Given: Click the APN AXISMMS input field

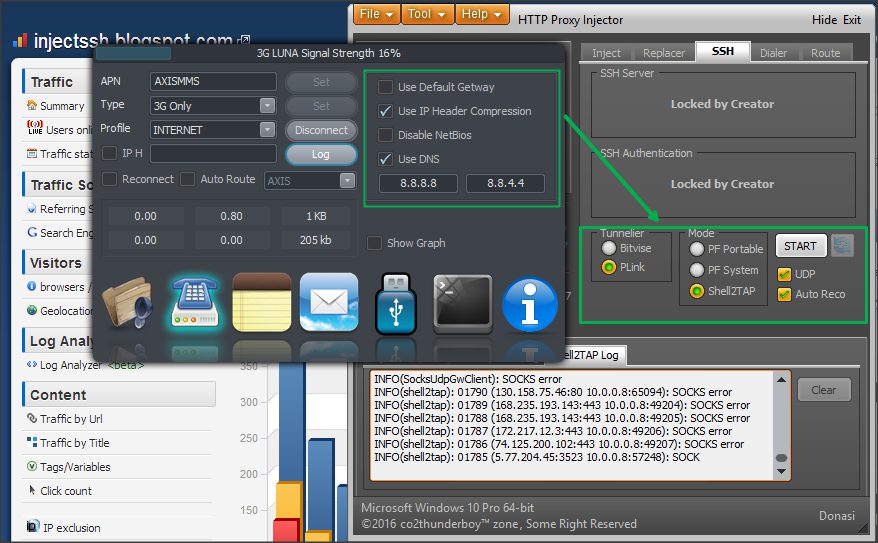Looking at the screenshot, I should (x=213, y=81).
